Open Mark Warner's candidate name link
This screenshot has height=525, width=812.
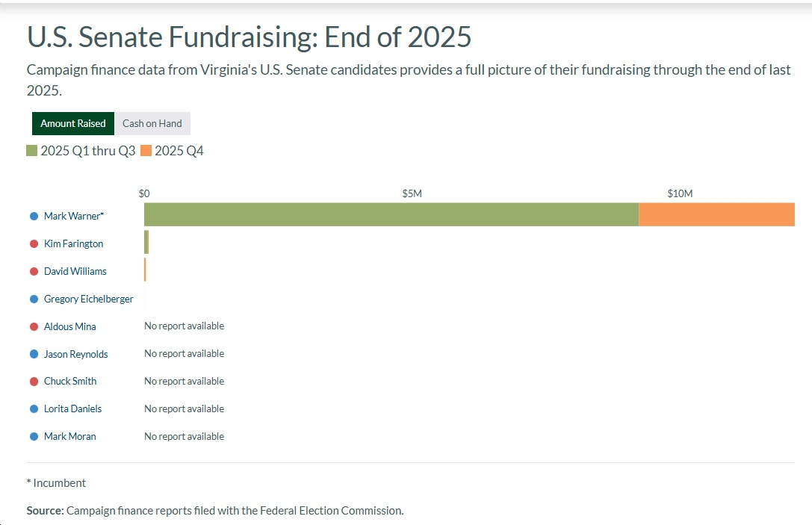74,217
